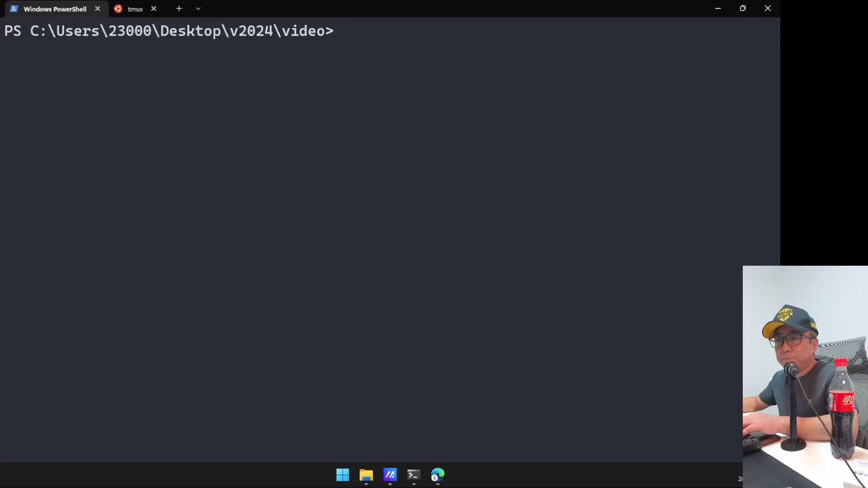Click the Ubuntu icon on the tmux tab
Image resolution: width=868 pixels, height=488 pixels.
pyautogui.click(x=118, y=9)
